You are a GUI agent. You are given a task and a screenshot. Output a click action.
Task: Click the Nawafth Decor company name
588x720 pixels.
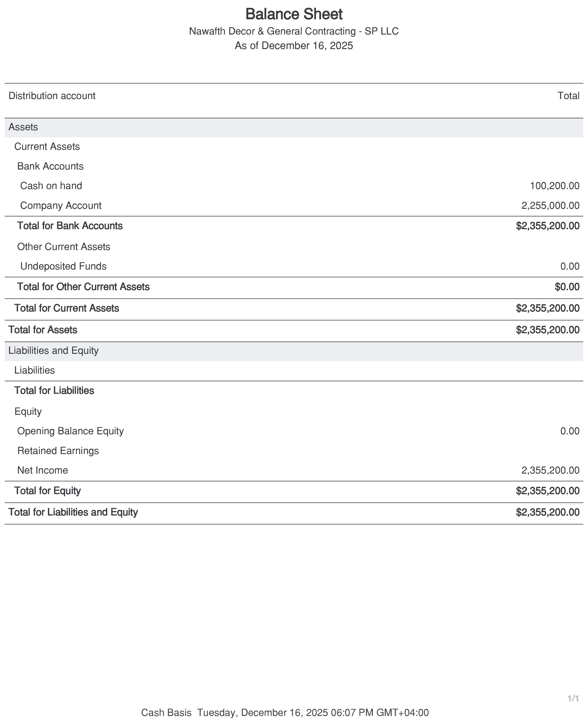[x=294, y=31]
